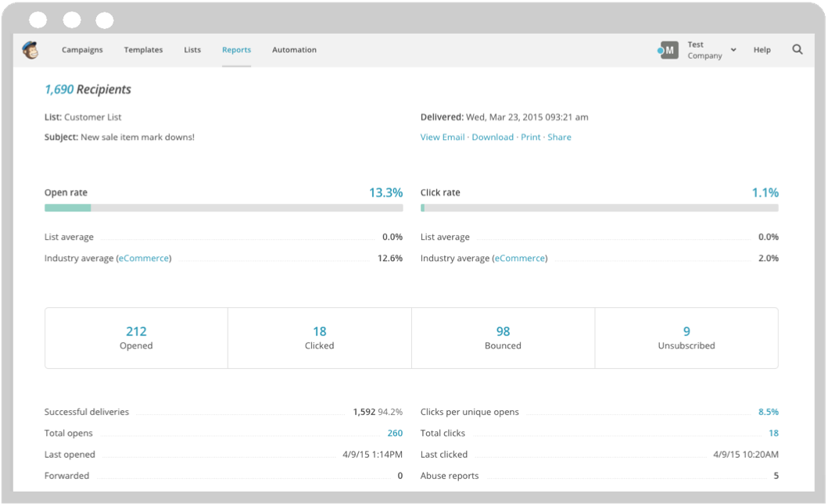Click the Forwarded value 0

pyautogui.click(x=400, y=476)
